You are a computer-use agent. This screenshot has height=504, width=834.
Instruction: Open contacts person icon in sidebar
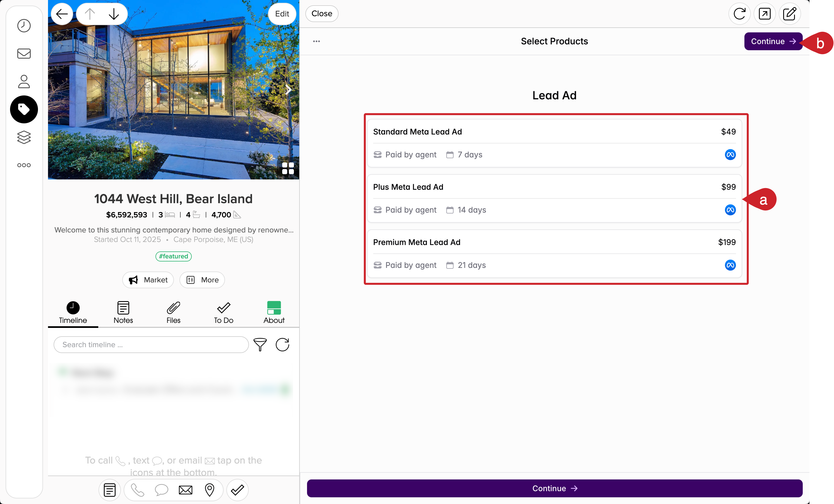pyautogui.click(x=24, y=81)
